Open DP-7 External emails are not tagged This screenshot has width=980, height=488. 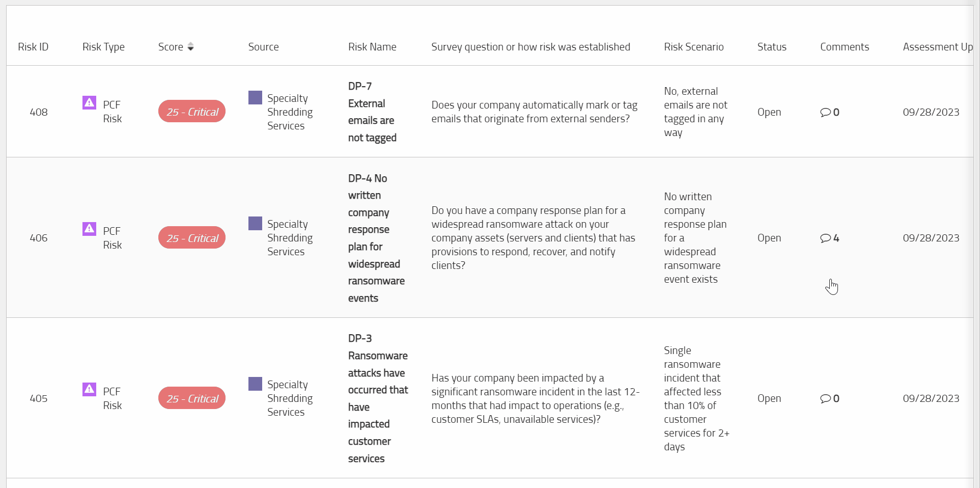pos(372,112)
